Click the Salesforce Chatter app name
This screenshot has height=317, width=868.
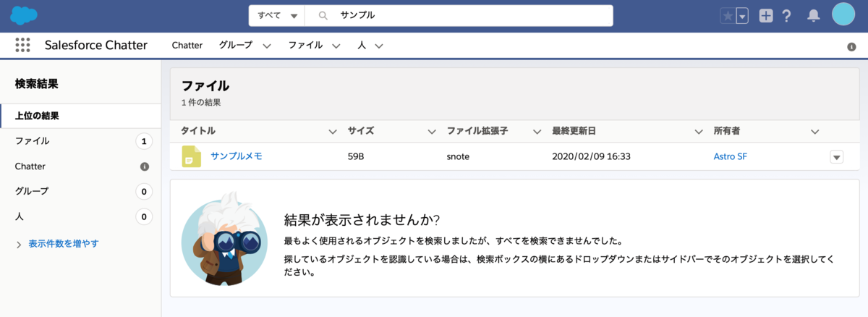tap(96, 45)
